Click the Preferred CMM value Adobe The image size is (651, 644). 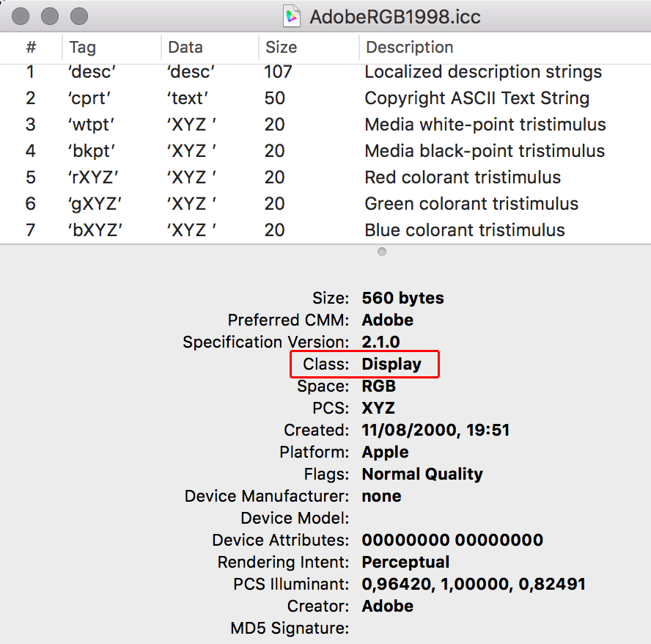tap(387, 320)
